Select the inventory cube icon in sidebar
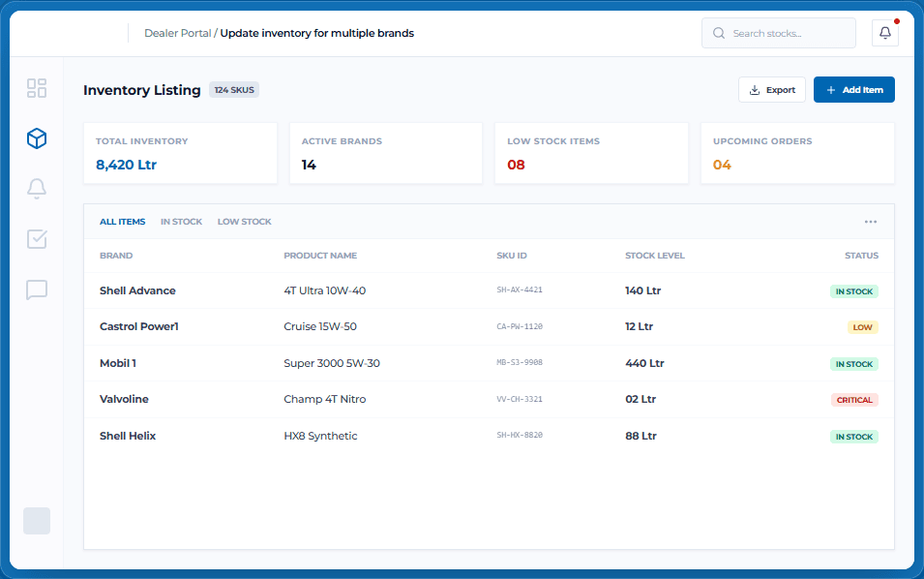The height and width of the screenshot is (579, 924). 37,138
